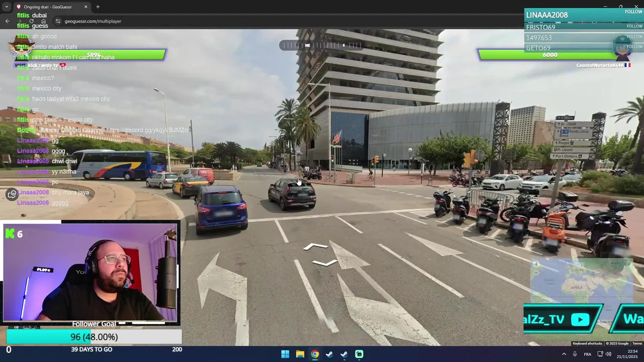Open the clock showing 22:54
The width and height of the screenshot is (644, 362).
pyautogui.click(x=628, y=354)
